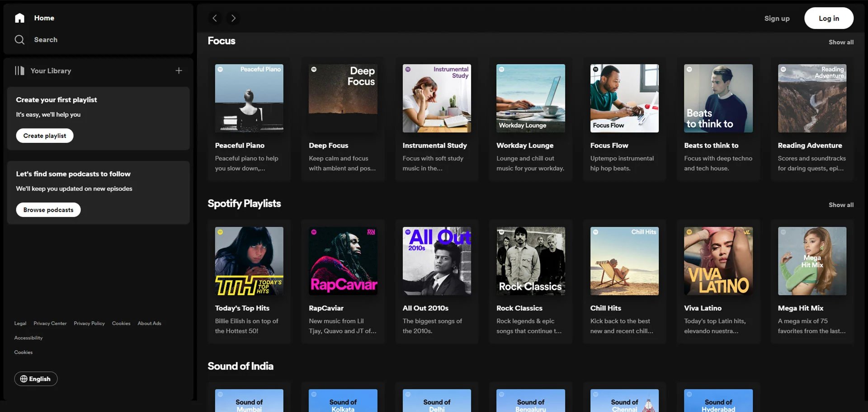Click the Search magnifier icon
This screenshot has height=412, width=868.
pos(19,40)
